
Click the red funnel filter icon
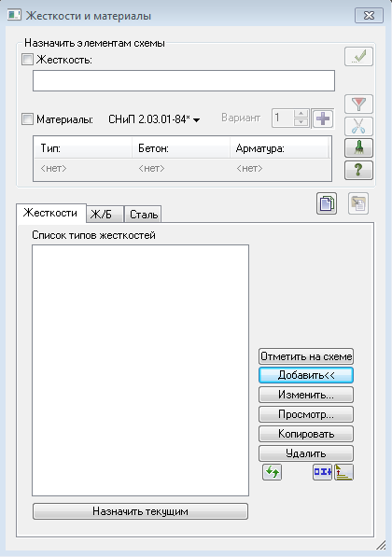(358, 104)
